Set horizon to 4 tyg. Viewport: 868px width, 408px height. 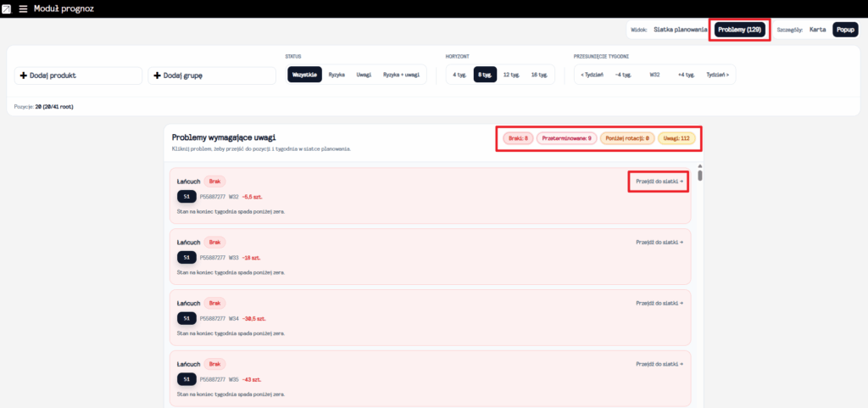(x=459, y=75)
